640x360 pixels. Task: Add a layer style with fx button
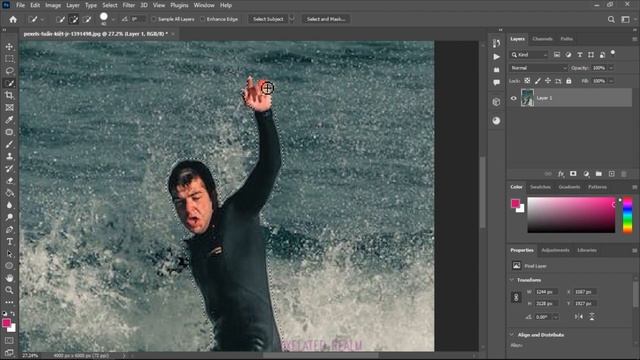(561, 174)
